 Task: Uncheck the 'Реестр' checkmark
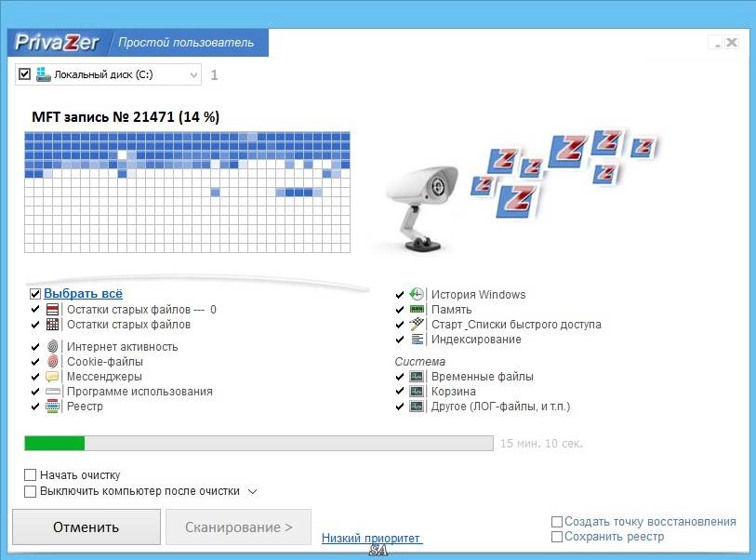point(35,407)
